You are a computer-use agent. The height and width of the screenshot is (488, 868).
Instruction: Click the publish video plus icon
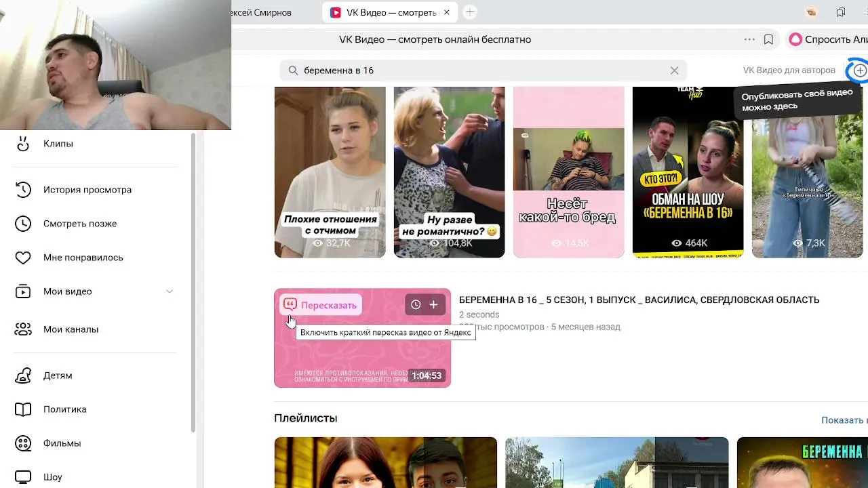click(860, 70)
